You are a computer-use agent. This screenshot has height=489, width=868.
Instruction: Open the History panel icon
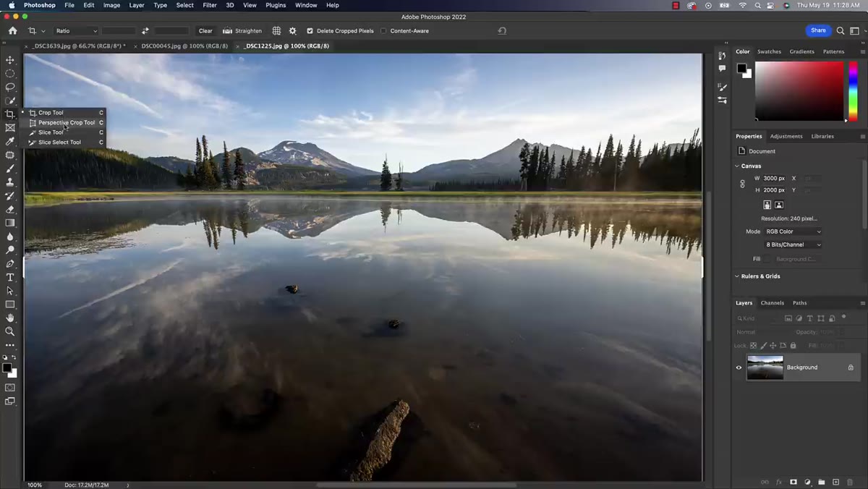coord(722,56)
